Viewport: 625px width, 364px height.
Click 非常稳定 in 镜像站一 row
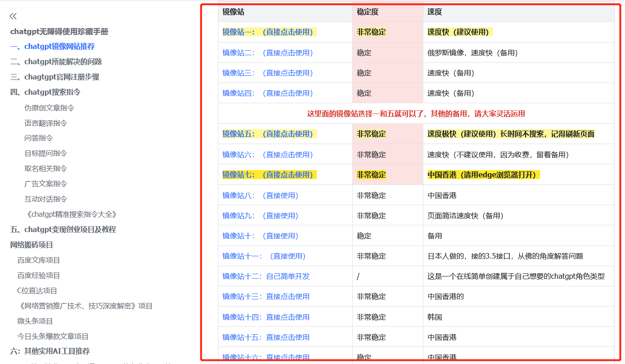[x=371, y=32]
